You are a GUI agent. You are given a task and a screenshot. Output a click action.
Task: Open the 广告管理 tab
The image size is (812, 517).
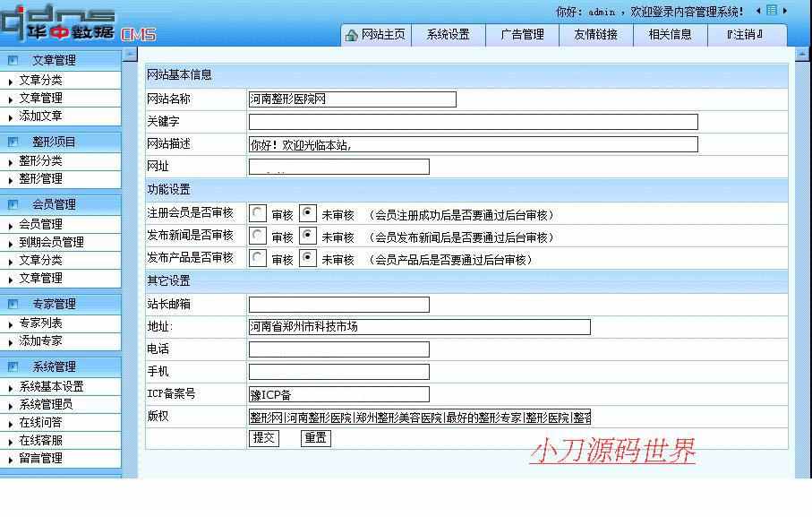(523, 35)
